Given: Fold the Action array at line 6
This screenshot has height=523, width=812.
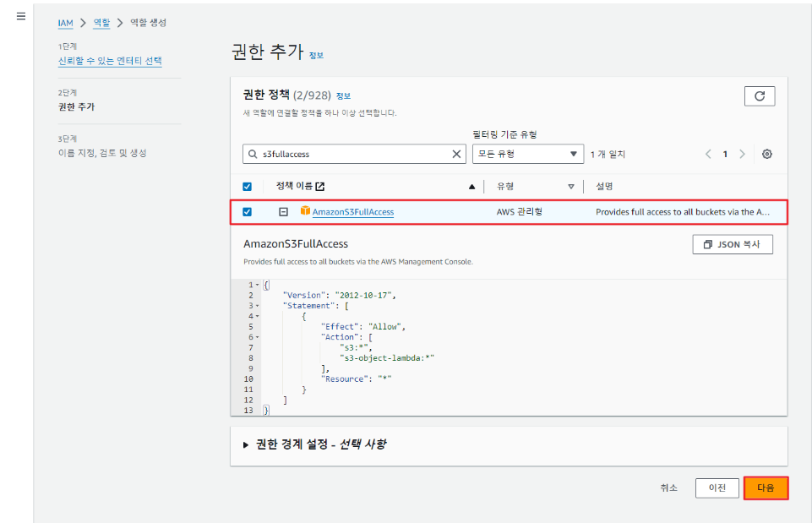Looking at the screenshot, I should coord(258,337).
